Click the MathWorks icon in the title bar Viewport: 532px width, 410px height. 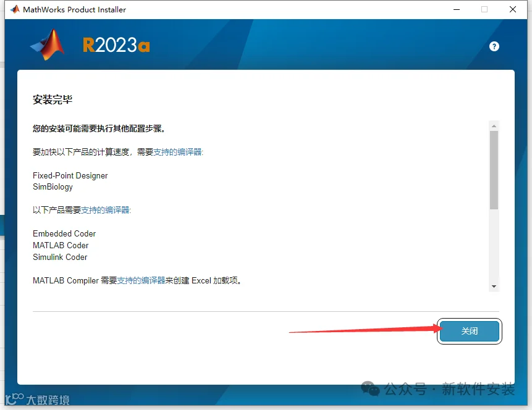(15, 9)
